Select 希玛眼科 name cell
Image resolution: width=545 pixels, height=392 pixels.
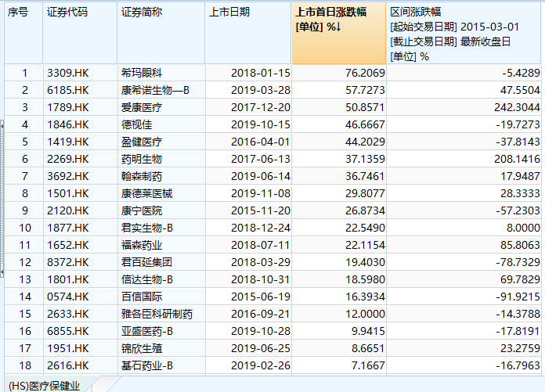tap(161, 73)
